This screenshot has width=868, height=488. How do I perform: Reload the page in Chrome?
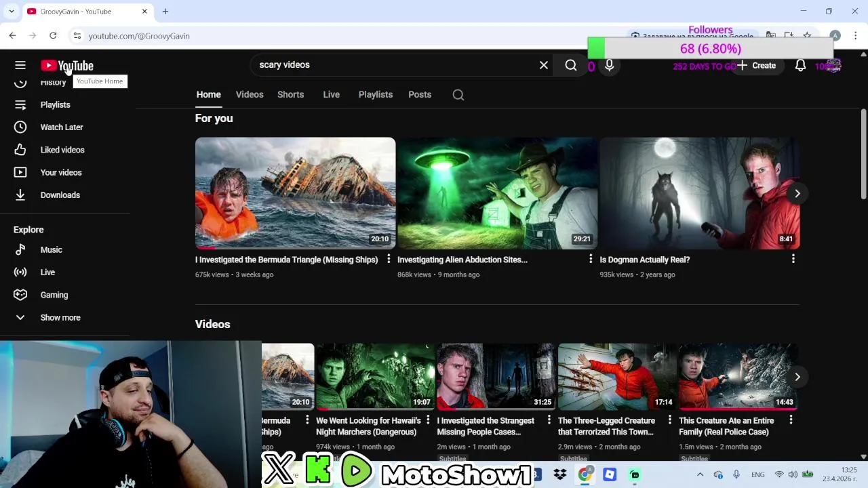click(53, 36)
